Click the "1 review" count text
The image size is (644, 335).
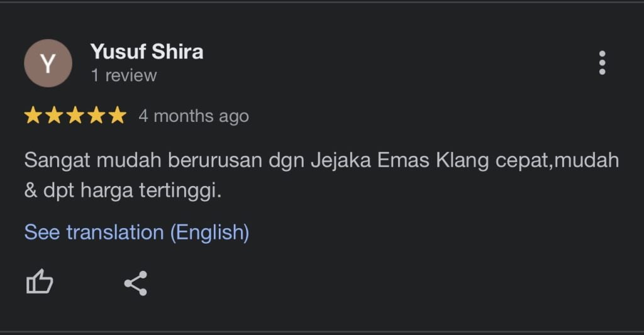[x=123, y=75]
